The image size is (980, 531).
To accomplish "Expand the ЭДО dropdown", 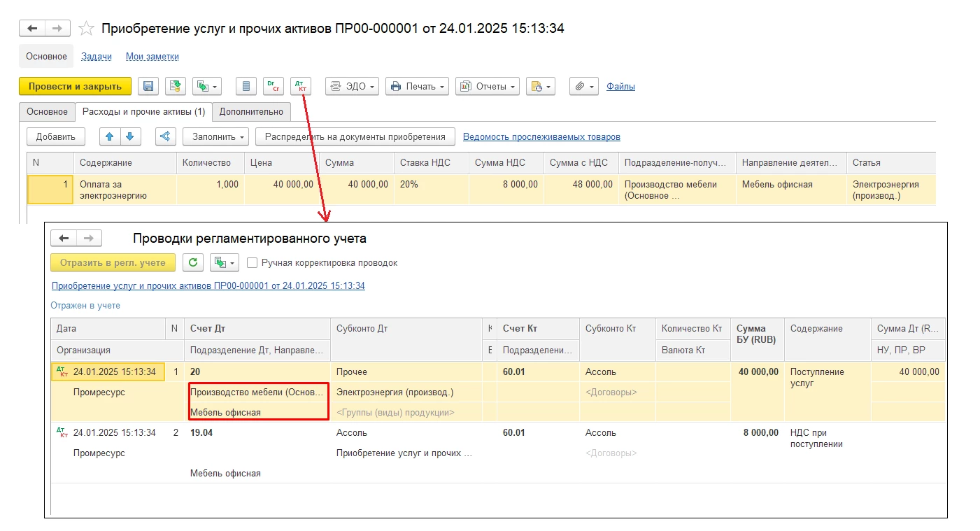I will pyautogui.click(x=353, y=86).
